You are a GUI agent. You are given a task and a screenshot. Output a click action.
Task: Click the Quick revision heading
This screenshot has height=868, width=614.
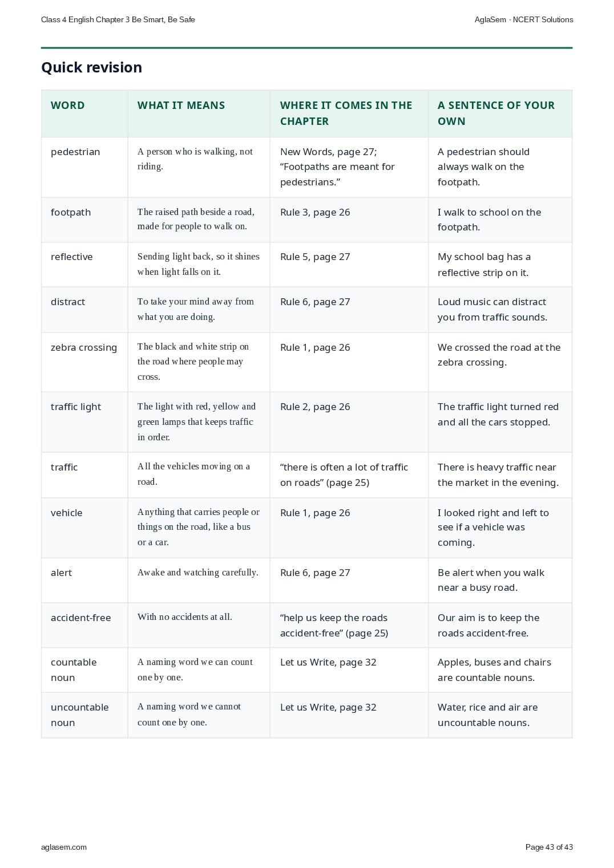click(91, 67)
